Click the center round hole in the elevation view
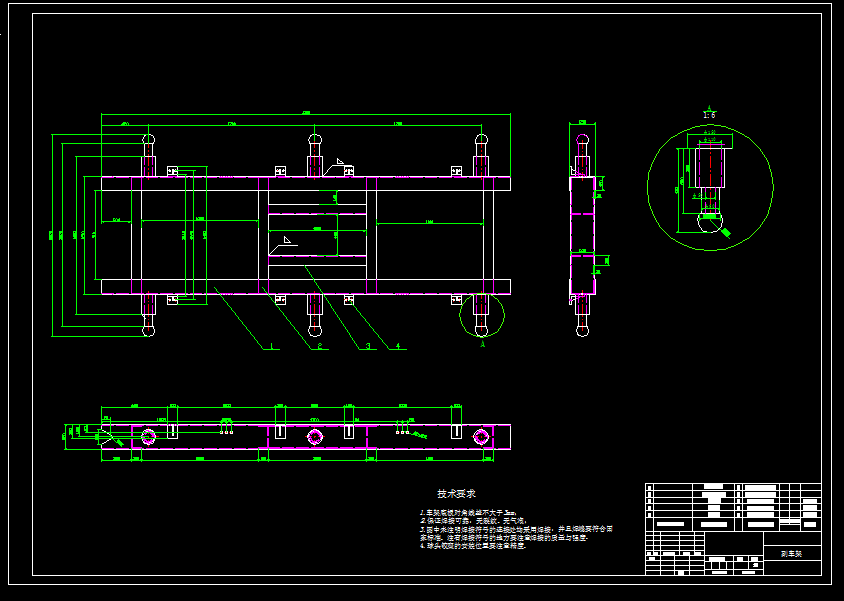844x601 pixels. 315,437
